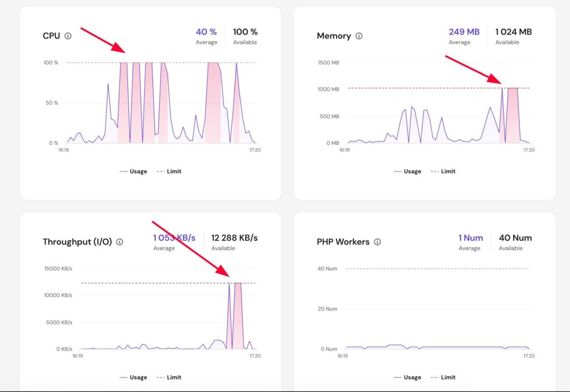Click the 40 % CPU average value
570x392 pixels.
click(x=206, y=32)
